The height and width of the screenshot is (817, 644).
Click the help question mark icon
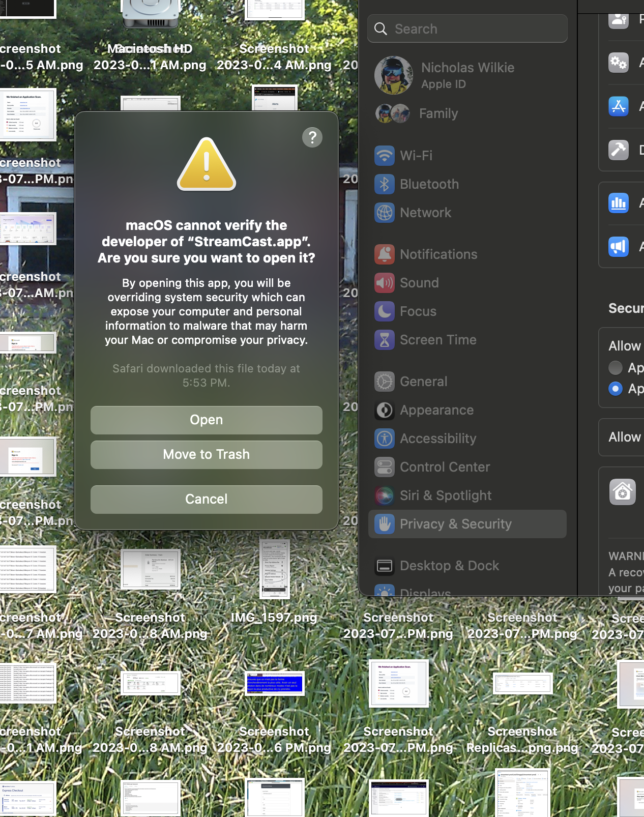312,137
